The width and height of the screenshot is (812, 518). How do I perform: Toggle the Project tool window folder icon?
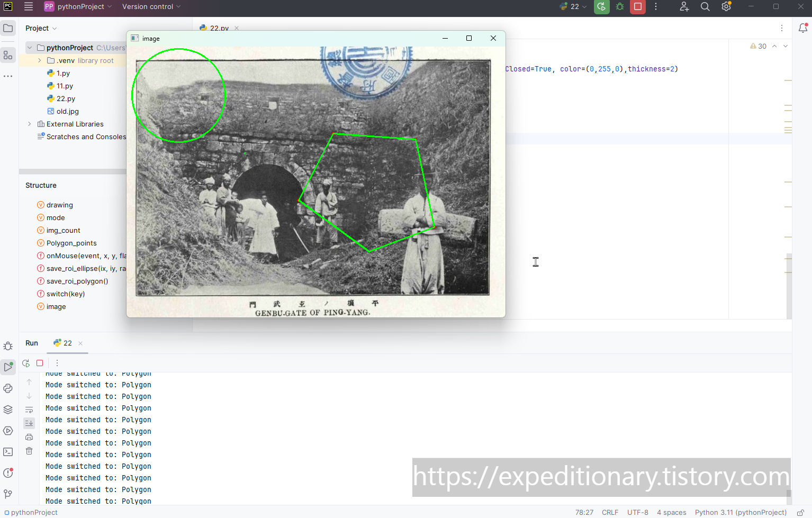(x=8, y=28)
